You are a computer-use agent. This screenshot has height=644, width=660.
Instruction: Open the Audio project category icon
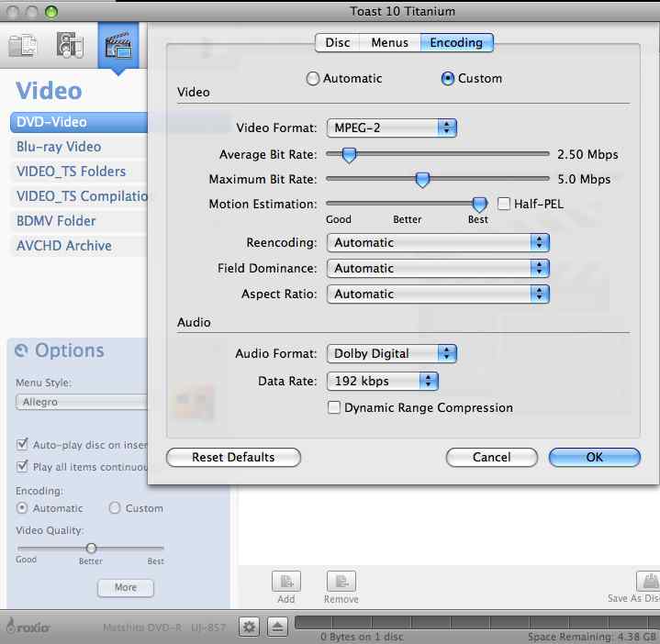click(x=70, y=45)
